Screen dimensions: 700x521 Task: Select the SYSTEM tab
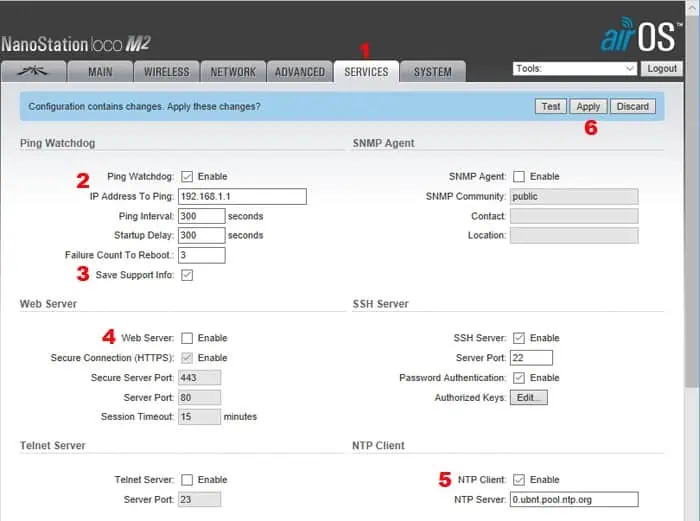point(432,72)
